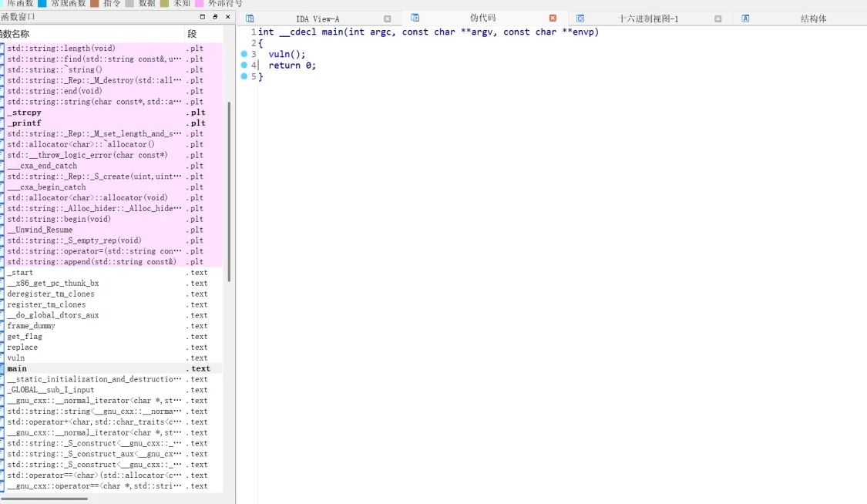Select std::string::begin(void) row
Image resolution: width=867 pixels, height=504 pixels.
click(112, 219)
